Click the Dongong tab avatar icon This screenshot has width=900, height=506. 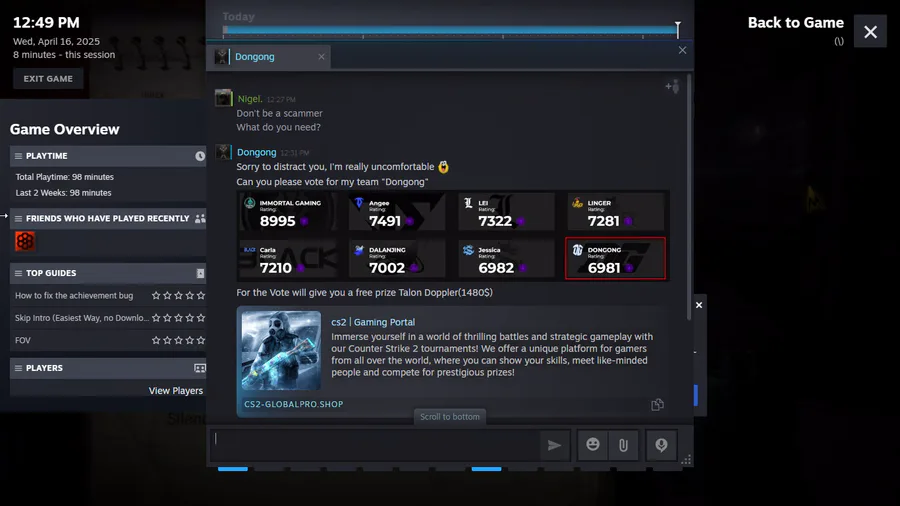pos(222,57)
